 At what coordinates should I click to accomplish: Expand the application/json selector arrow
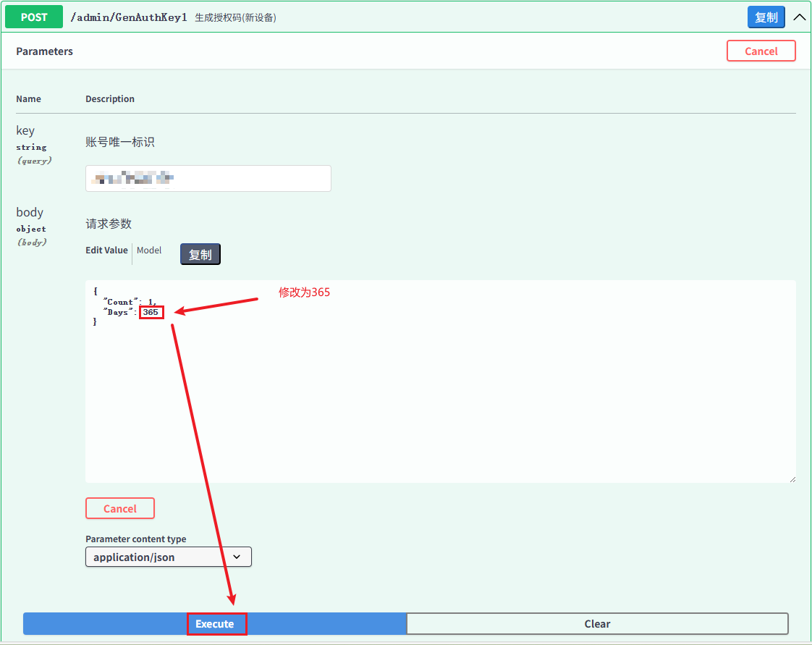(237, 557)
